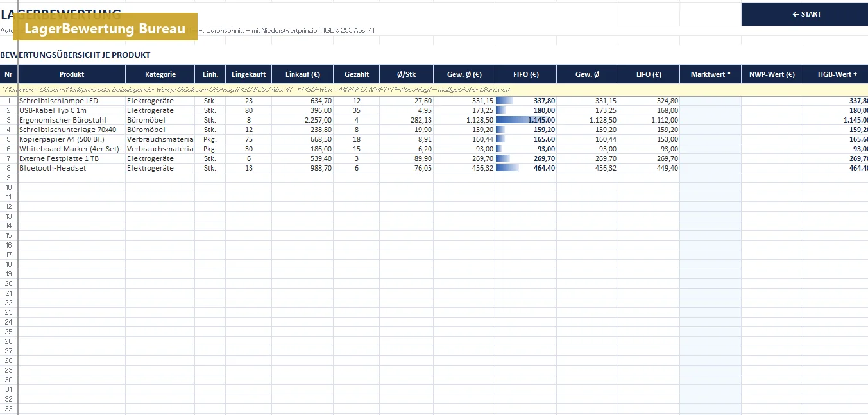The width and height of the screenshot is (868, 415).
Task: Click the Schreibtischunterlage 70x40 cell
Action: (72, 130)
